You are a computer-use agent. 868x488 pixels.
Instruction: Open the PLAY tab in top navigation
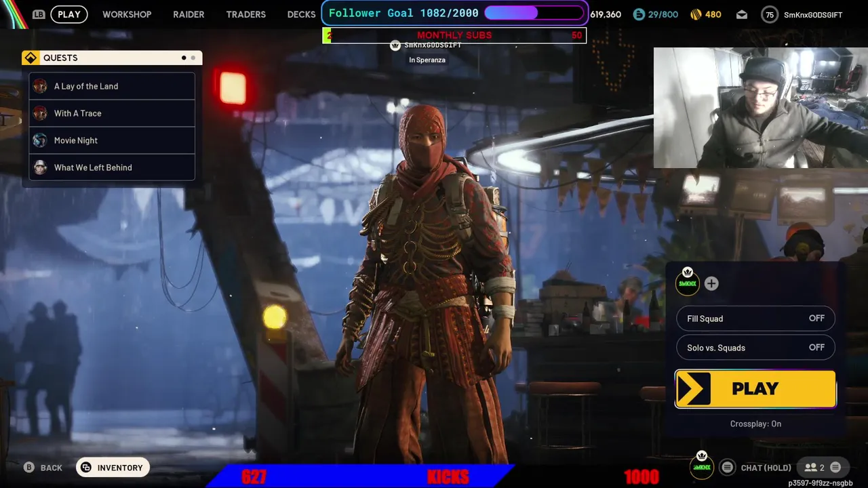tap(69, 14)
